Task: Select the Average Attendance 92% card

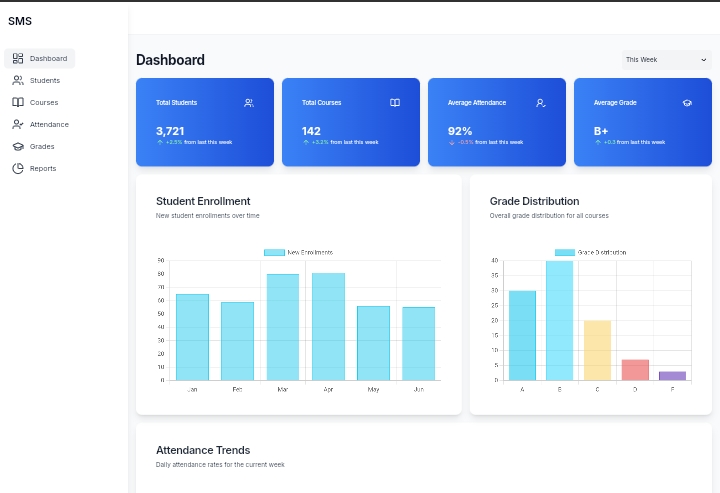Action: point(497,122)
